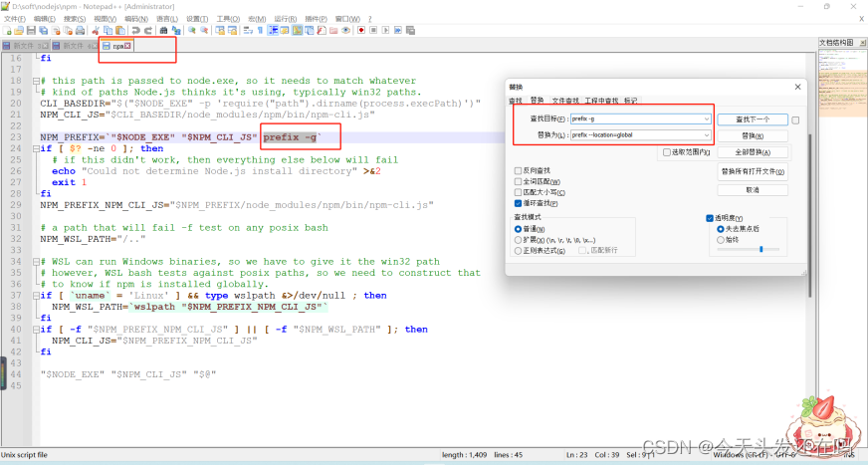
Task: Select the 始终 transparency radio
Action: pos(721,240)
